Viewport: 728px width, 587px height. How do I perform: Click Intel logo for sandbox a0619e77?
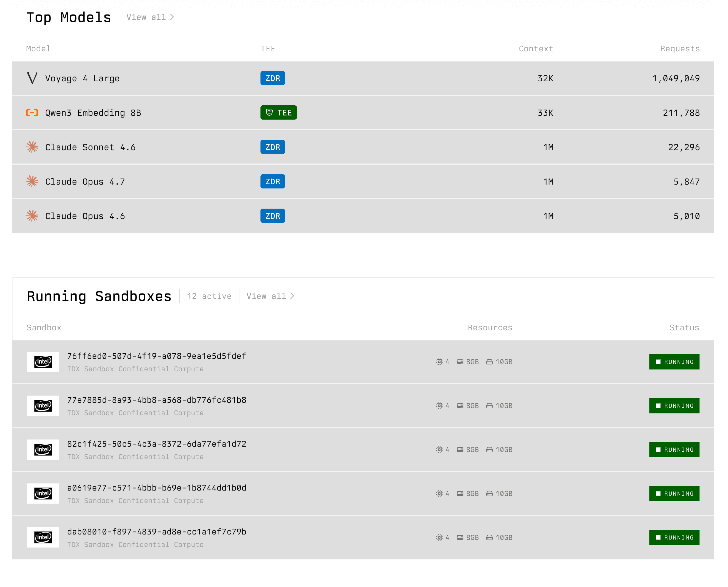(43, 494)
